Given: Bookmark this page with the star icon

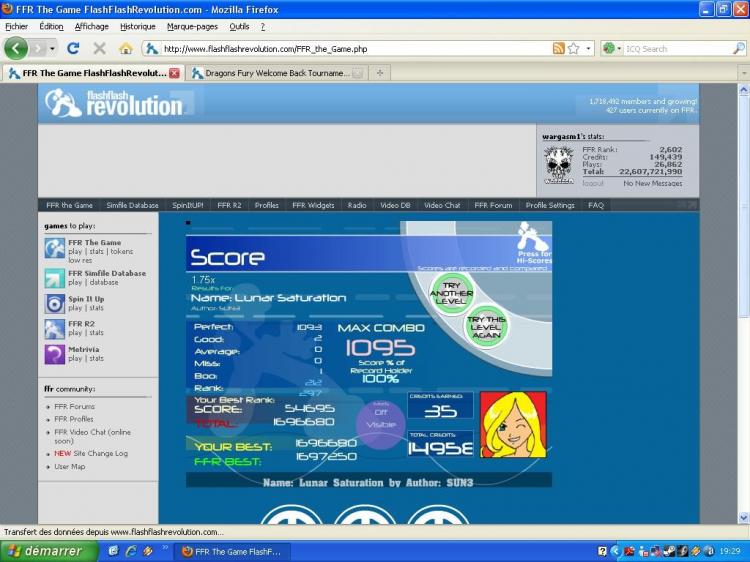Looking at the screenshot, I should (574, 48).
